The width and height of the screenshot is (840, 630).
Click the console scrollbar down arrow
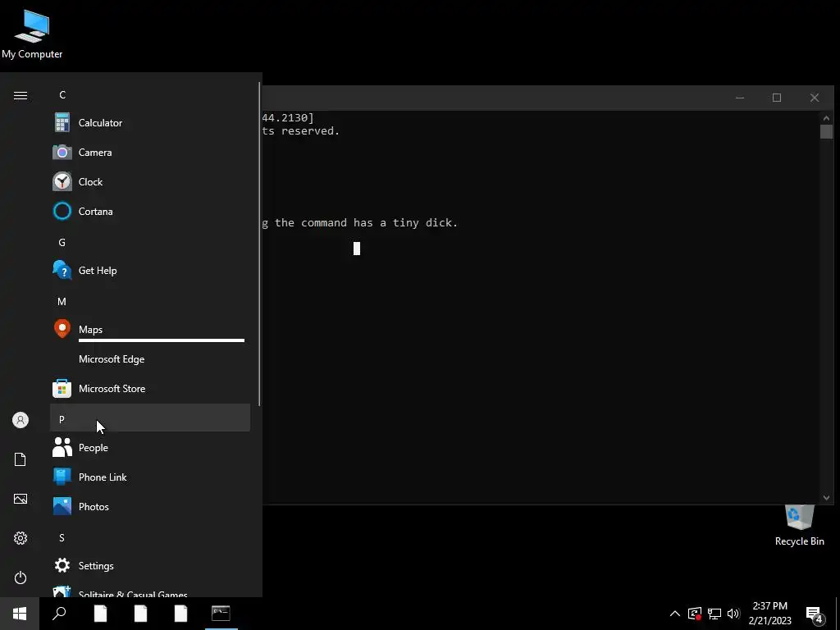click(826, 498)
